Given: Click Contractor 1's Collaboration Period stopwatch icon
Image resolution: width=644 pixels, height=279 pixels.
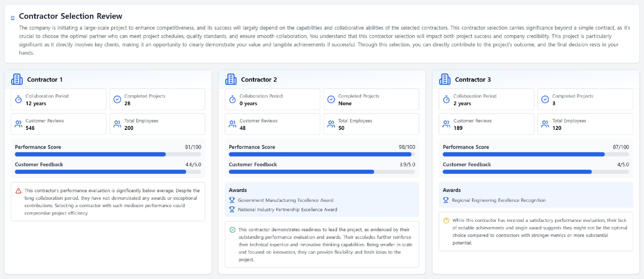Looking at the screenshot, I should tap(18, 100).
